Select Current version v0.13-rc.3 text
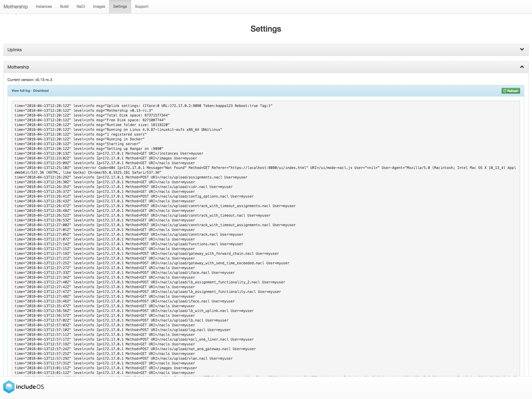This screenshot has width=532, height=399. click(30, 80)
